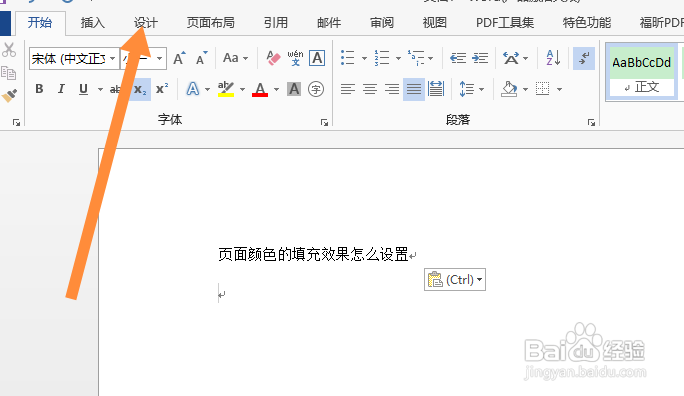Center the paragraph text
Image resolution: width=684 pixels, height=396 pixels.
[x=370, y=89]
